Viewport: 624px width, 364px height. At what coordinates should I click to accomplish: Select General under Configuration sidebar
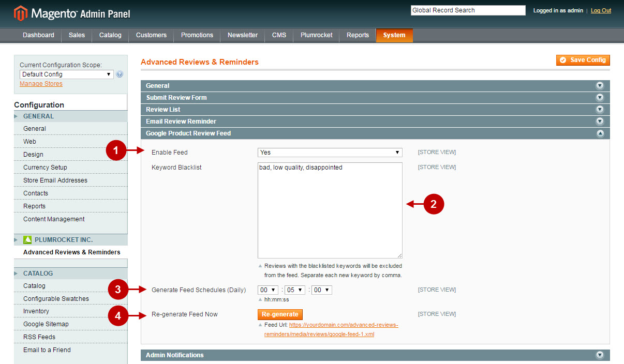point(35,129)
